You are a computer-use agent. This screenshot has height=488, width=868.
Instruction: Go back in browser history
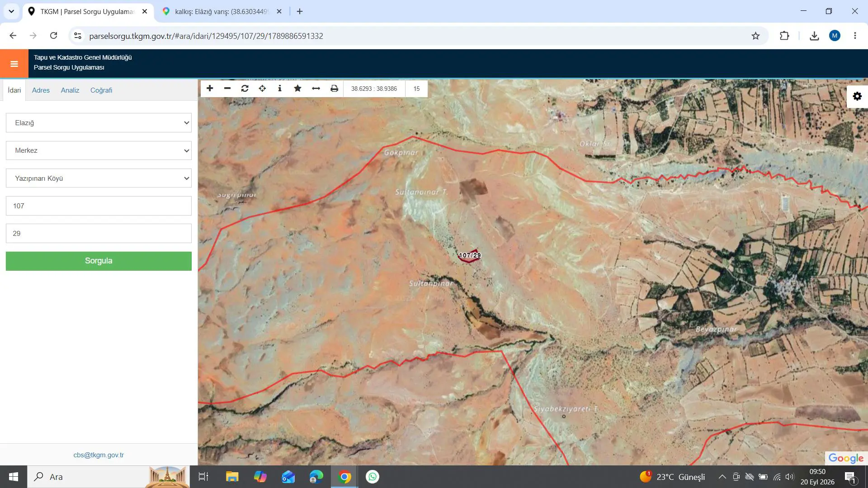coord(13,36)
